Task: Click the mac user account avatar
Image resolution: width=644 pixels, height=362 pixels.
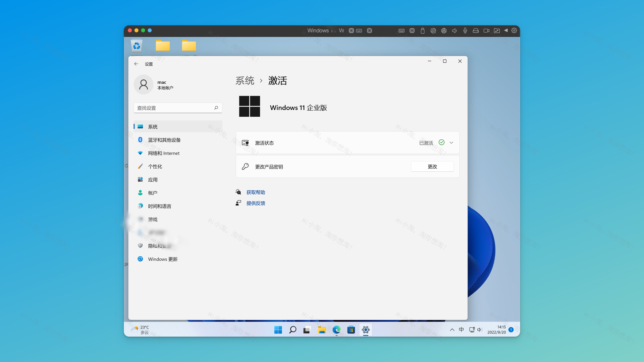Action: click(144, 84)
